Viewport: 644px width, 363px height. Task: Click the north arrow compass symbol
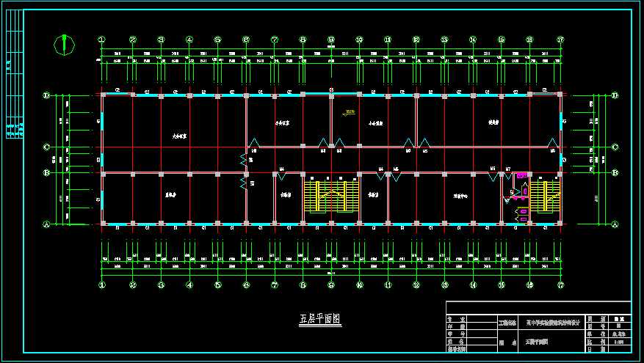click(65, 45)
